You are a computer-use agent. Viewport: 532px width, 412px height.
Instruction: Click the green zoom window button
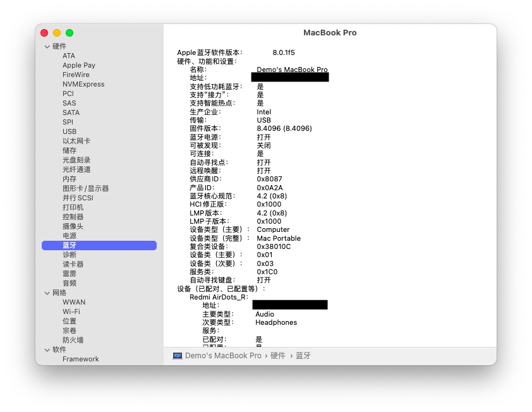point(70,33)
